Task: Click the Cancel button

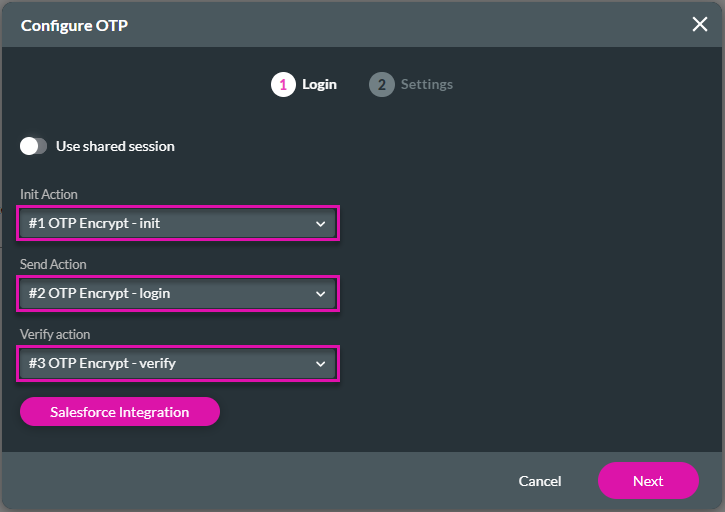Action: pyautogui.click(x=540, y=481)
